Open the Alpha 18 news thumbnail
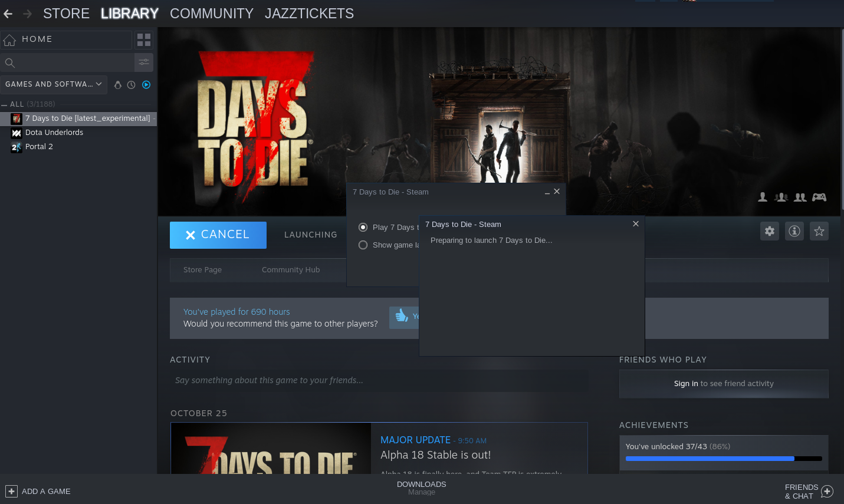This screenshot has height=504, width=844. pyautogui.click(x=271, y=449)
